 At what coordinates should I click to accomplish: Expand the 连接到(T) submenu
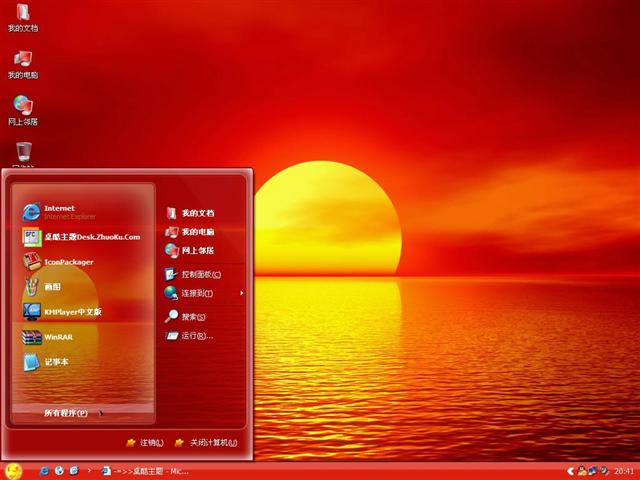pyautogui.click(x=204, y=293)
